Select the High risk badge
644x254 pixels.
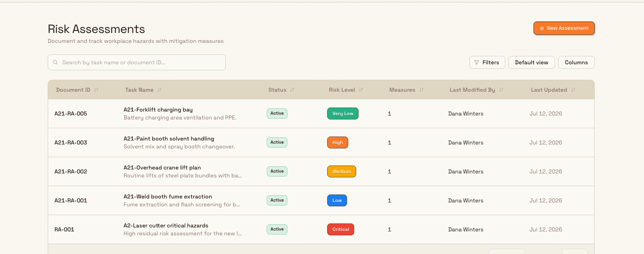point(338,142)
